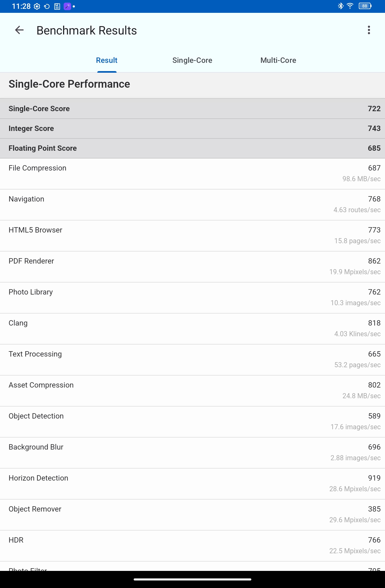Select the HTML5 Browser result row

[192, 236]
